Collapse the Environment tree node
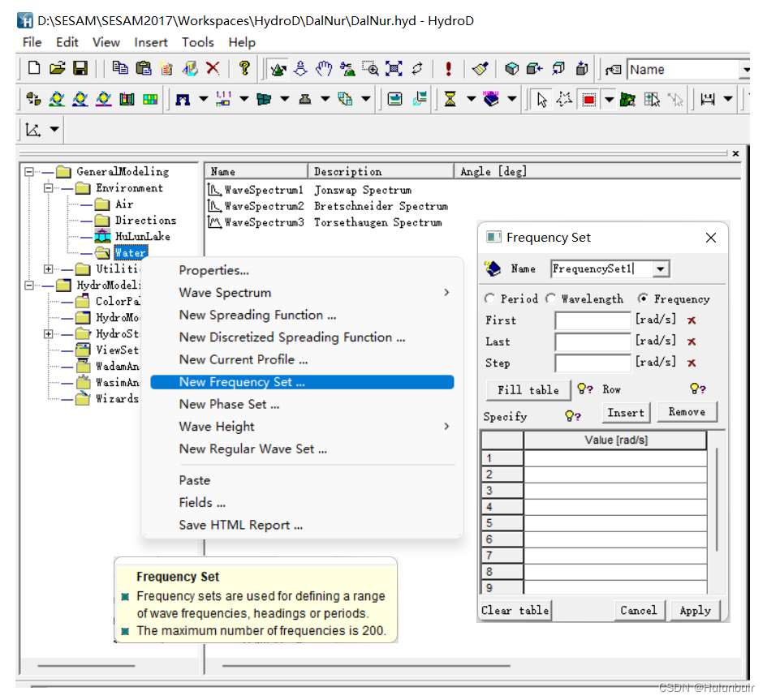The image size is (767, 700). [48, 187]
